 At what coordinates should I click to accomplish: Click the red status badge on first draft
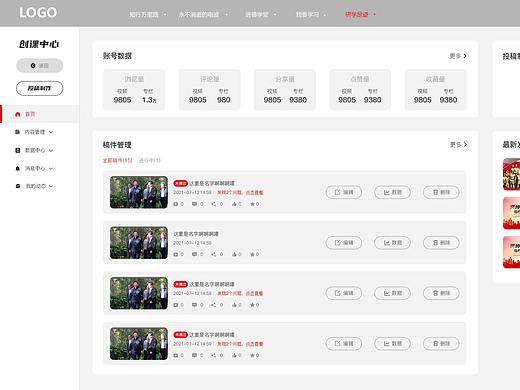(x=181, y=183)
